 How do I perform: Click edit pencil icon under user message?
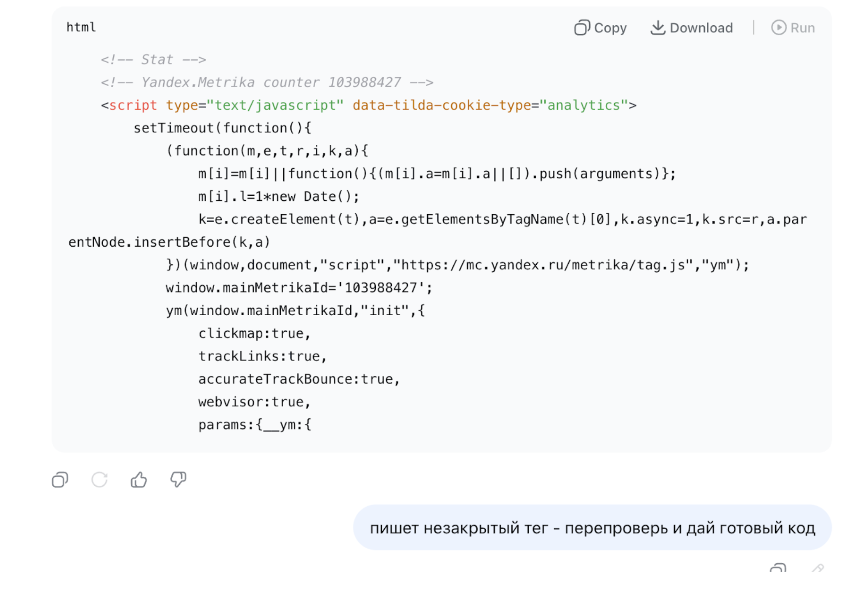click(817, 569)
